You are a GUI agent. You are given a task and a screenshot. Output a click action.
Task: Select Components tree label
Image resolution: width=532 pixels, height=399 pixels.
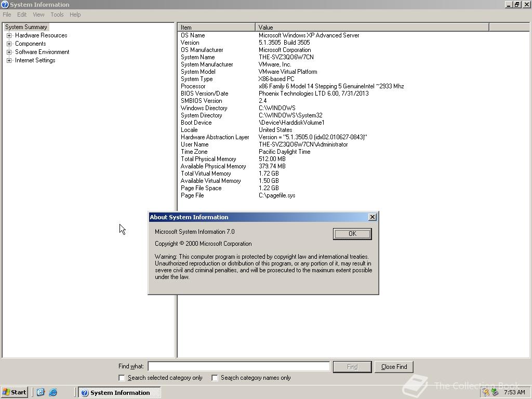tap(31, 44)
